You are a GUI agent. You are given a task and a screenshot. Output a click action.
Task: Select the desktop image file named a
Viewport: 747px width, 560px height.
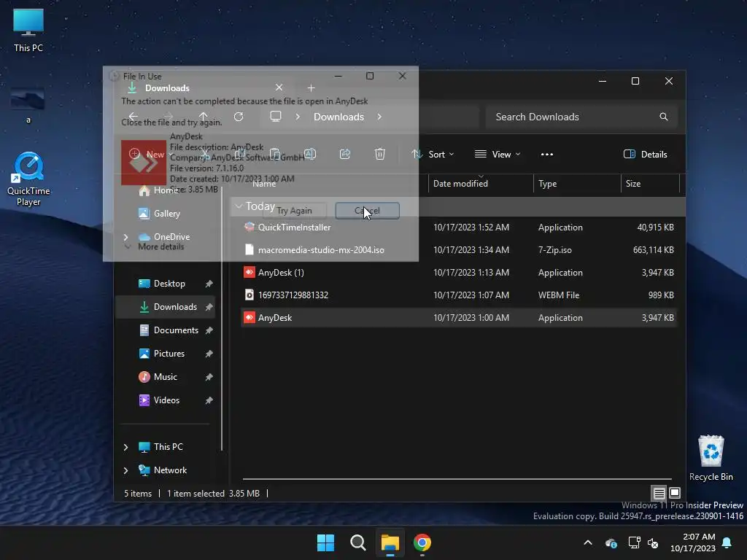click(x=28, y=106)
